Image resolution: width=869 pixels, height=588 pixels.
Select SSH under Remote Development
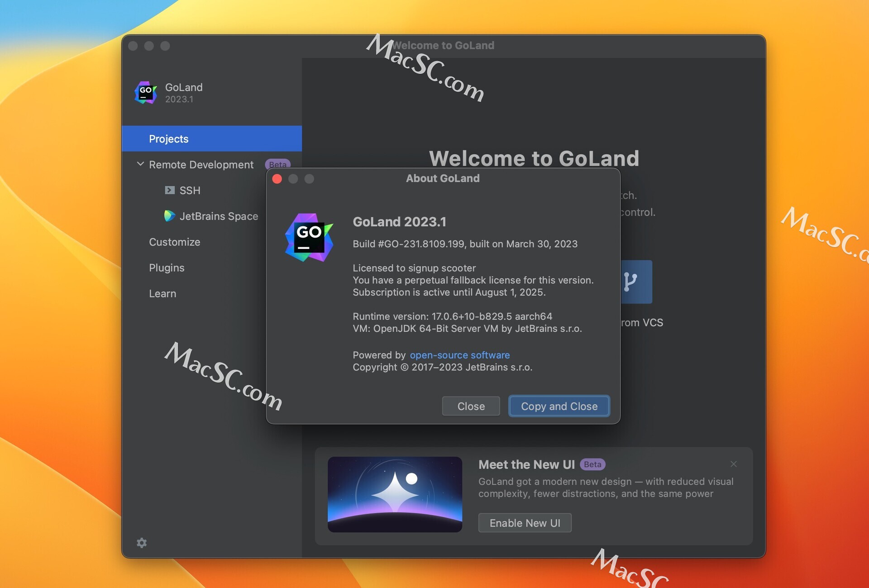point(190,191)
